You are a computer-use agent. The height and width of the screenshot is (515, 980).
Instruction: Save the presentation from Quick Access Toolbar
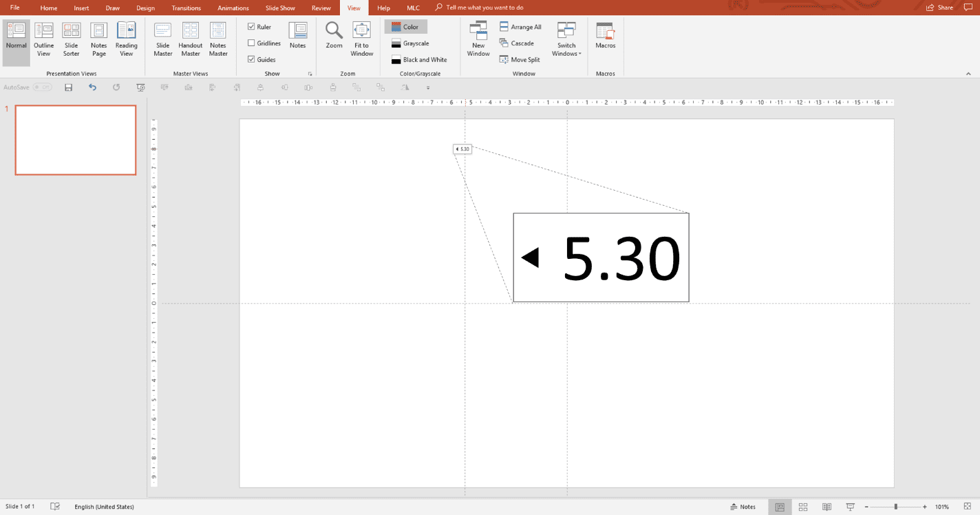coord(68,87)
